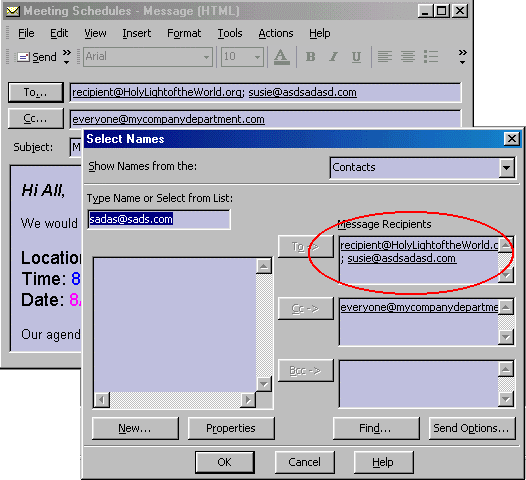Show more formatting toolbar buttons chevron
Viewport: 526px width, 480px height.
click(x=463, y=57)
